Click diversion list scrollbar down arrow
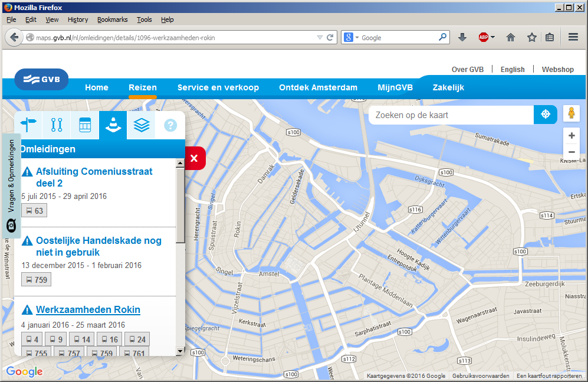588x382 pixels. (180, 351)
